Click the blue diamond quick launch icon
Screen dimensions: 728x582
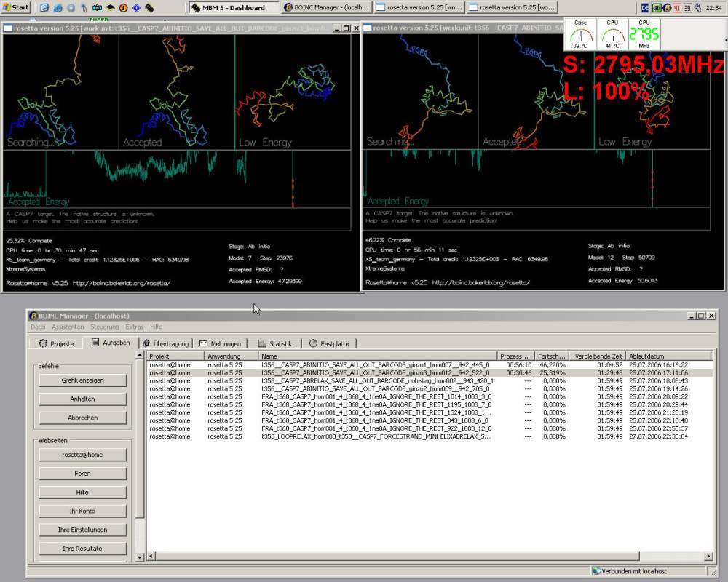click(x=137, y=7)
